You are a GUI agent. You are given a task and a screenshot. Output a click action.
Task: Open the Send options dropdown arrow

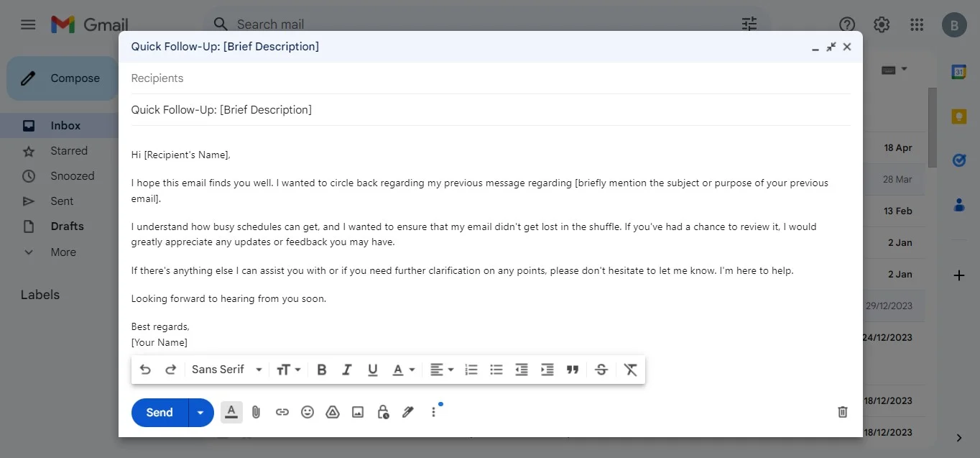click(x=200, y=412)
